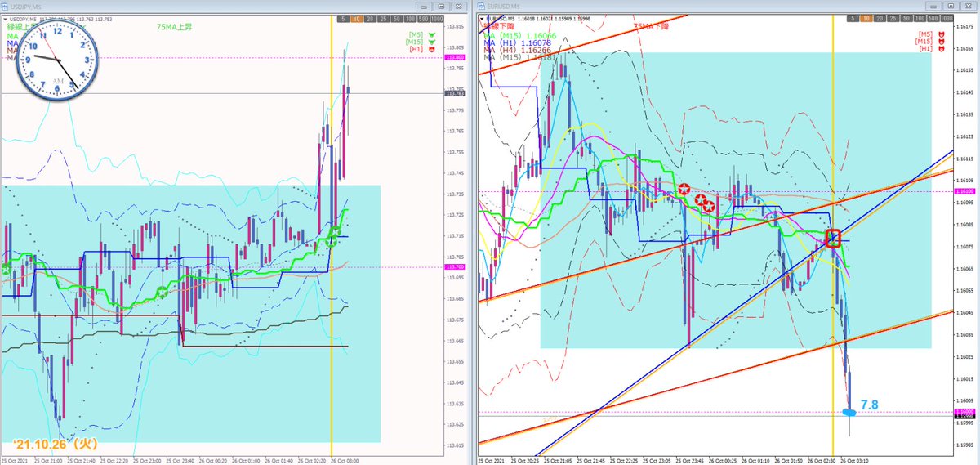Select the 25 button in USDJPY chart

pos(383,19)
